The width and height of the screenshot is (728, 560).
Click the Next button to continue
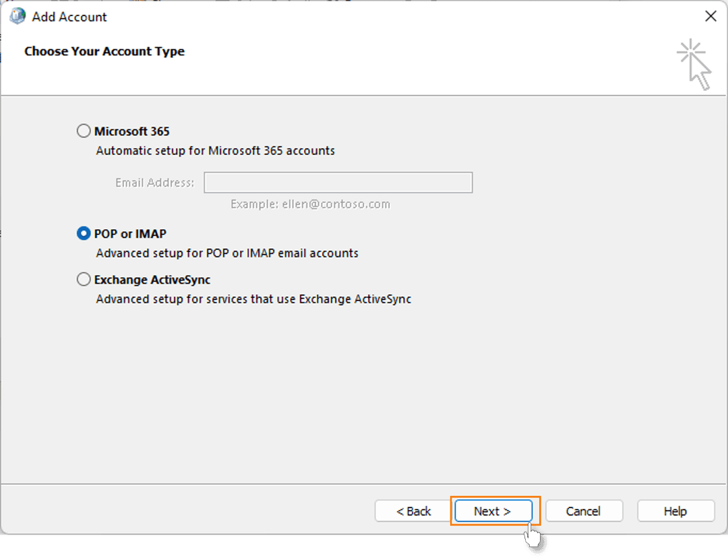tap(493, 511)
